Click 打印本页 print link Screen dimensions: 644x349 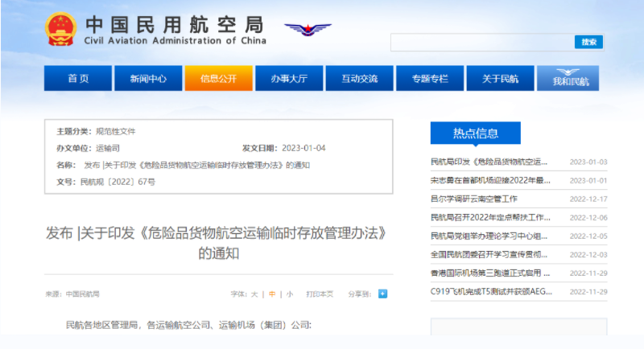tap(320, 294)
